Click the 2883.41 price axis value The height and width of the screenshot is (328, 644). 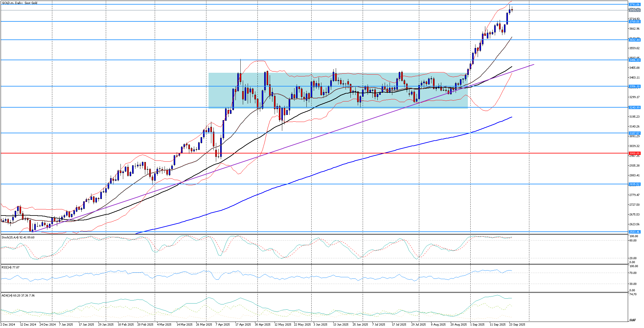pos(634,175)
